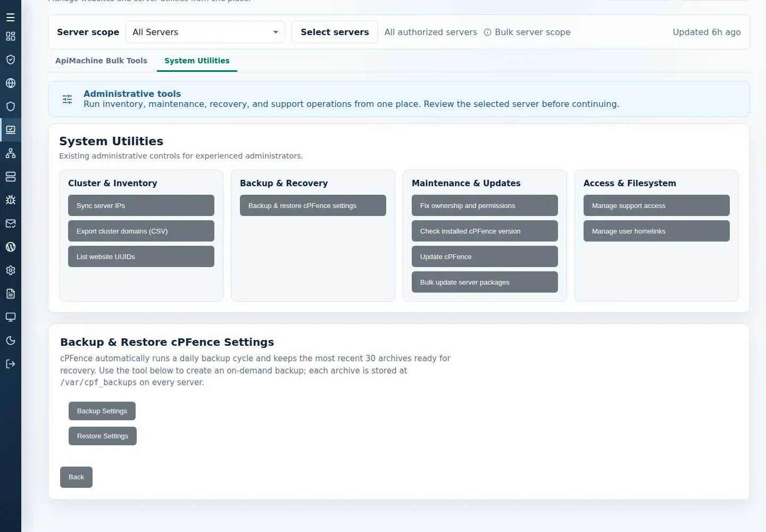The height and width of the screenshot is (532, 766).
Task: Open the WordPress icon in sidebar
Action: (x=11, y=247)
